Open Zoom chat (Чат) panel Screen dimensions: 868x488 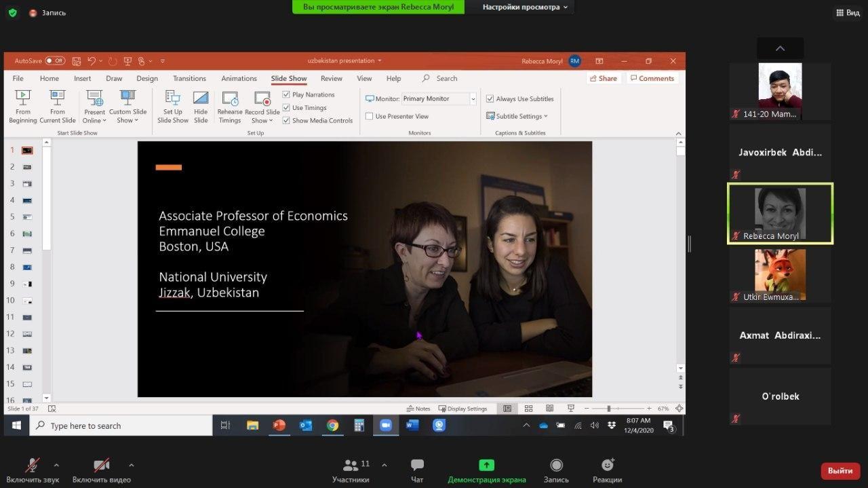point(417,466)
